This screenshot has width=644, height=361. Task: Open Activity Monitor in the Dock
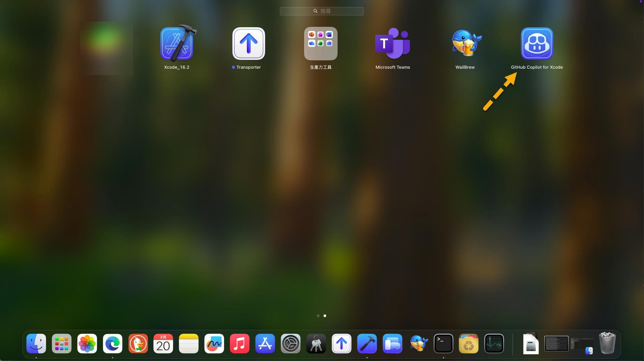click(x=494, y=344)
